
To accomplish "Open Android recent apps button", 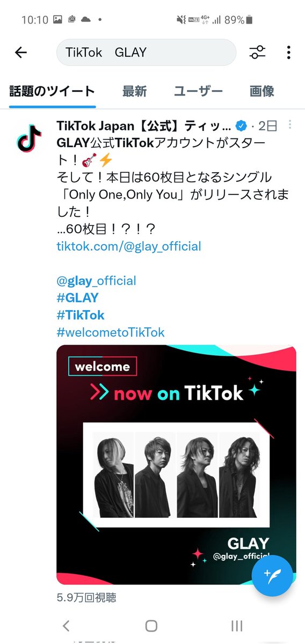I will coord(237,625).
